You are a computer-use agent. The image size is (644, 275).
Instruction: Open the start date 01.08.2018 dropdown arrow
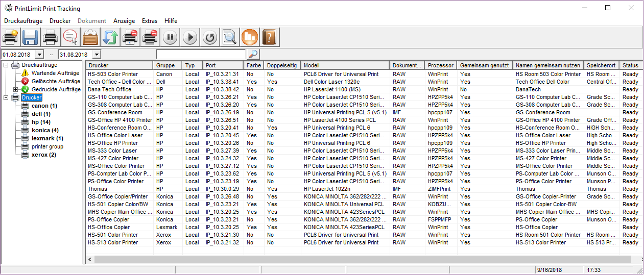pos(39,55)
